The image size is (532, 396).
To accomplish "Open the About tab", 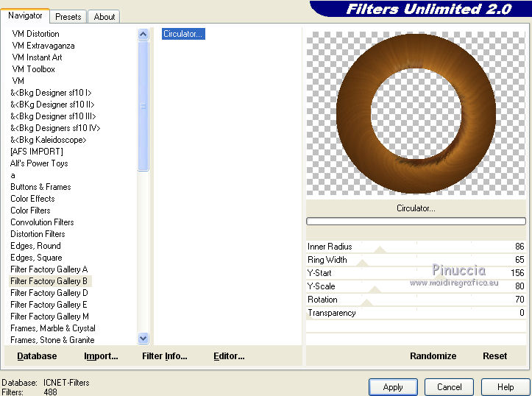I will 104,17.
